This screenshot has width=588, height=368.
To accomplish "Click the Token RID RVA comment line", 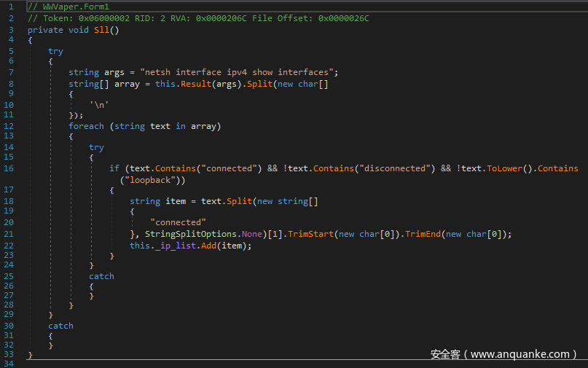I will point(197,18).
